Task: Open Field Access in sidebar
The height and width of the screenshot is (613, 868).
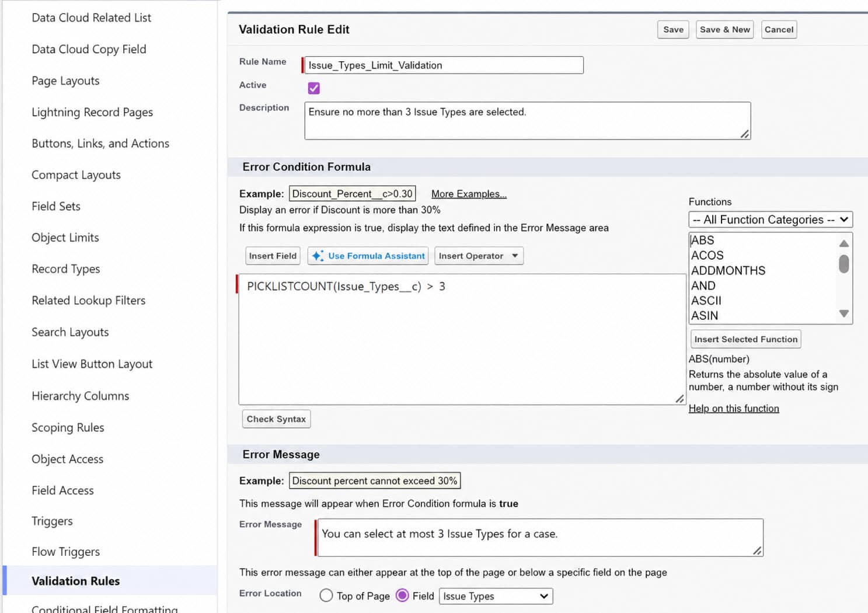Action: coord(62,490)
